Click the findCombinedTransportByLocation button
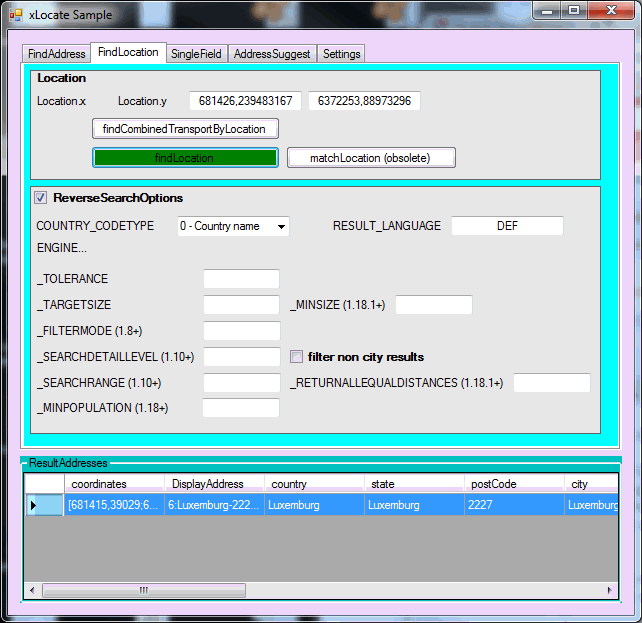This screenshot has width=642, height=623. (x=184, y=129)
